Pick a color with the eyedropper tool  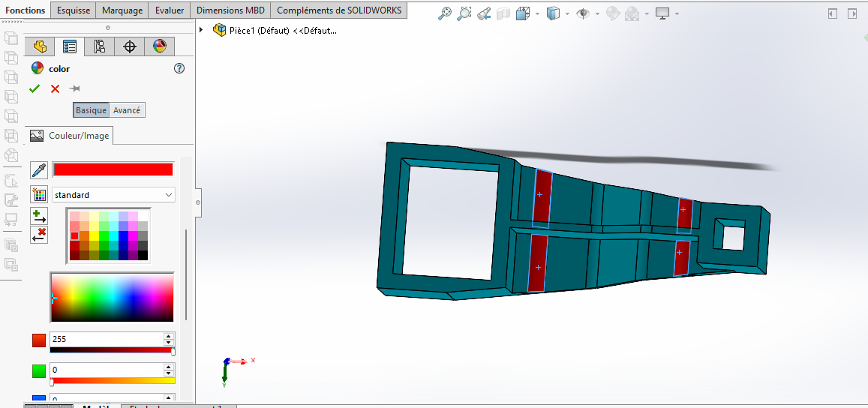[39, 170]
